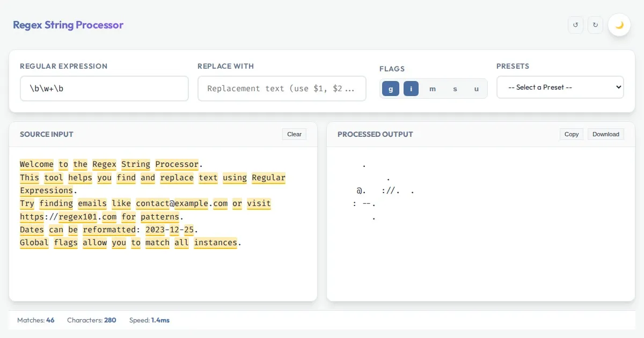Click the Regular Expression input field
The image size is (644, 338).
click(104, 89)
